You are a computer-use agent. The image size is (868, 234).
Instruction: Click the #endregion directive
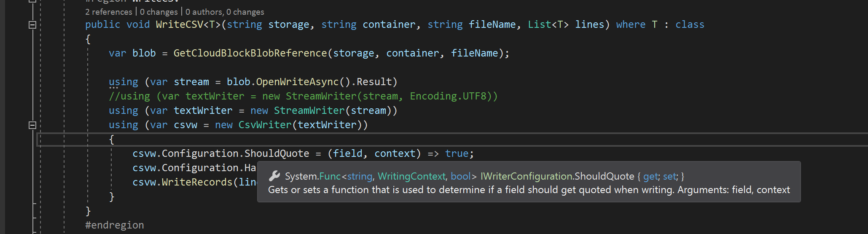pyautogui.click(x=114, y=226)
